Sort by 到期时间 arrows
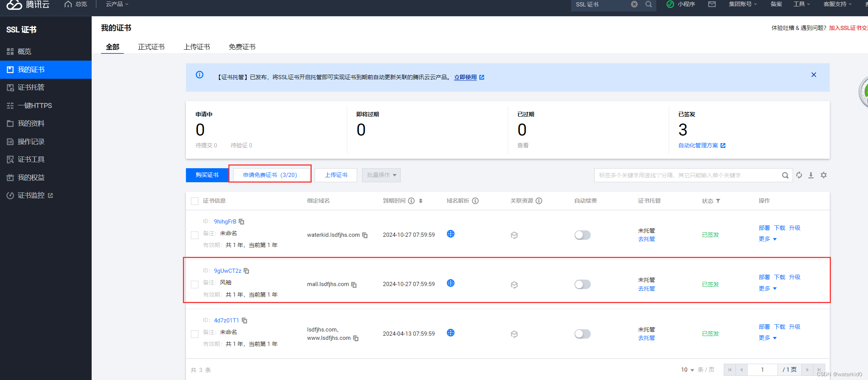 (421, 201)
